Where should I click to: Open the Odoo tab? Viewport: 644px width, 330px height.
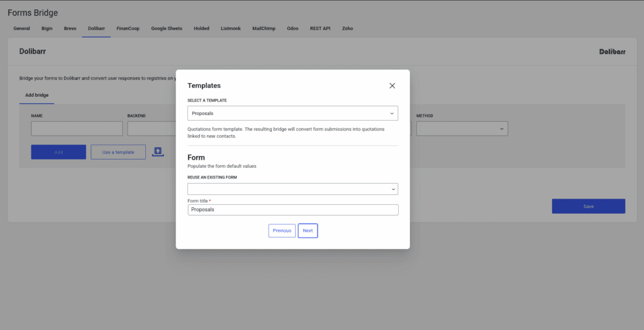tap(292, 28)
